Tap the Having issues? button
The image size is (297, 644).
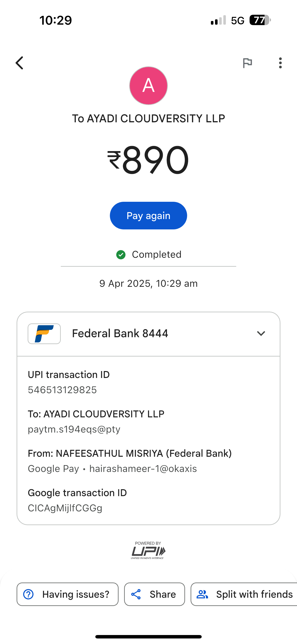tap(67, 594)
